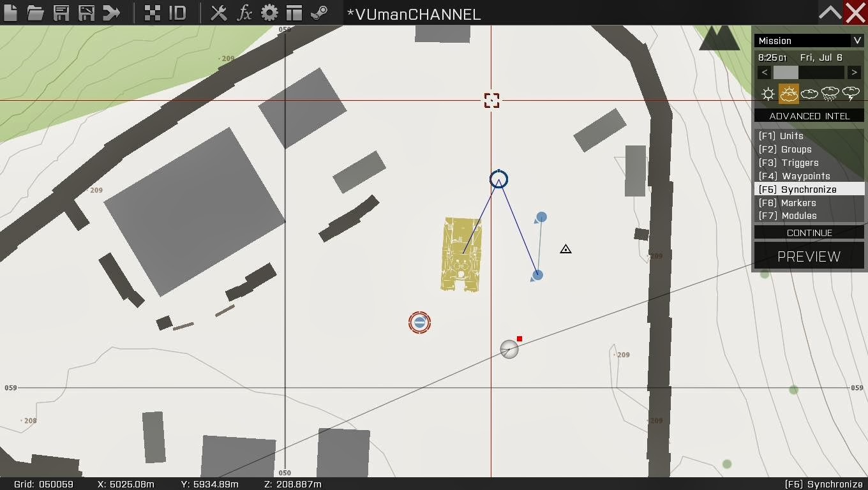The height and width of the screenshot is (490, 868).
Task: Step the time slider left arrow
Action: pyautogui.click(x=765, y=72)
